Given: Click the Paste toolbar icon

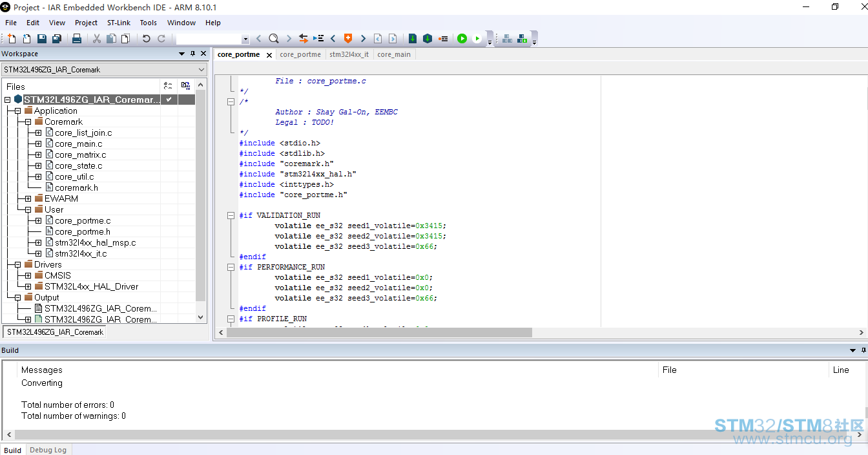Looking at the screenshot, I should (125, 39).
